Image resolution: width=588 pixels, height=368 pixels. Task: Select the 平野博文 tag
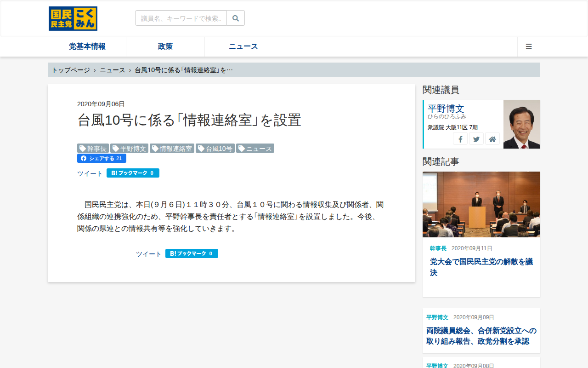point(130,148)
